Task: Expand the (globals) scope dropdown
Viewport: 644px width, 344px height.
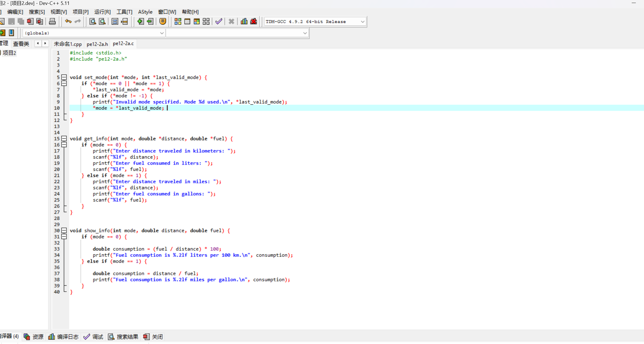Action: [x=162, y=33]
